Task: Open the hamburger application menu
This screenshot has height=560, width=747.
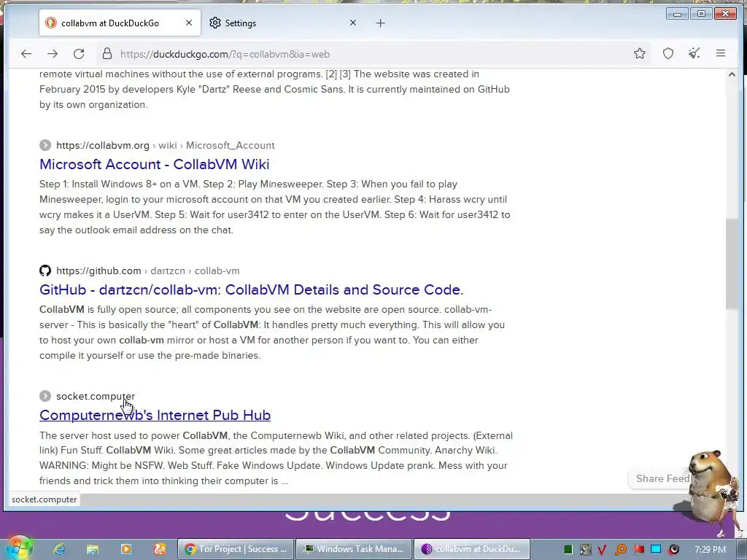Action: (720, 53)
